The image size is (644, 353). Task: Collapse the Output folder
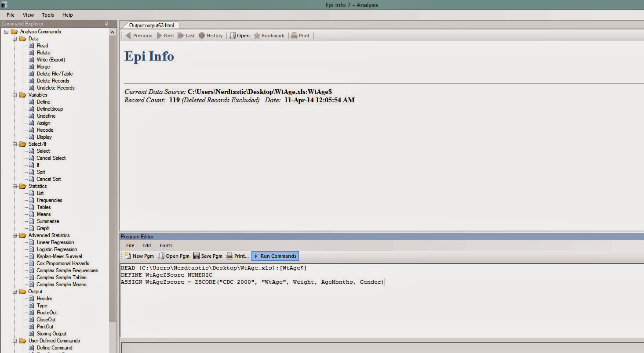15,292
